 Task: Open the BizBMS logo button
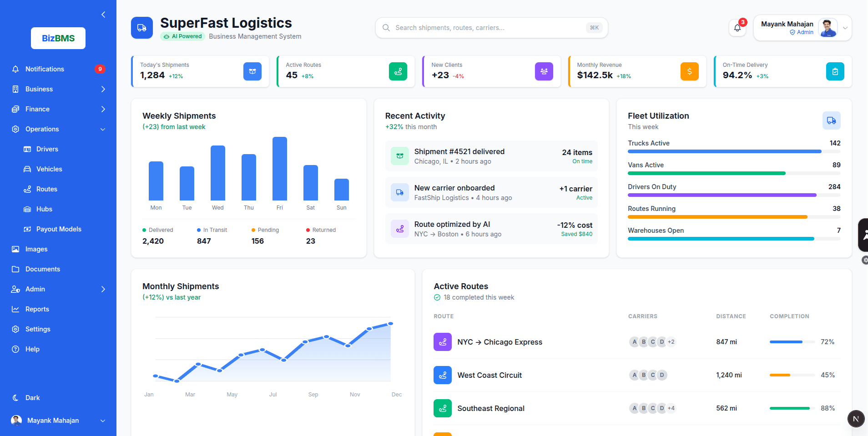(x=58, y=38)
